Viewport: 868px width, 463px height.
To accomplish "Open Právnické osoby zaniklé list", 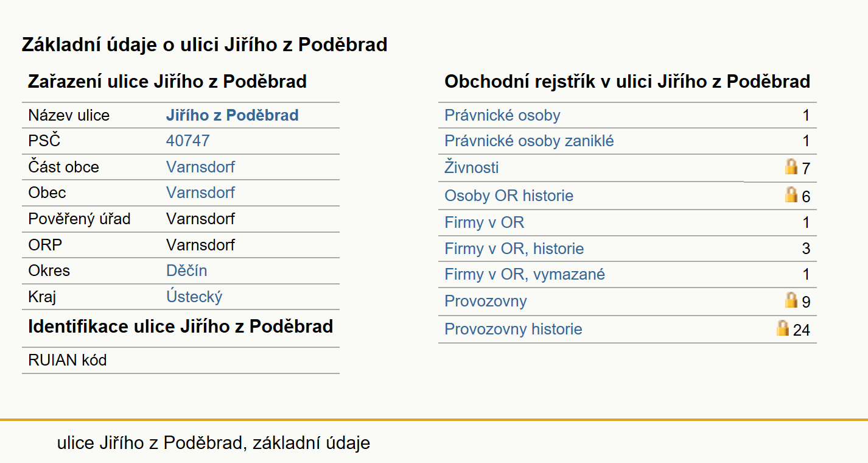I will click(x=529, y=141).
